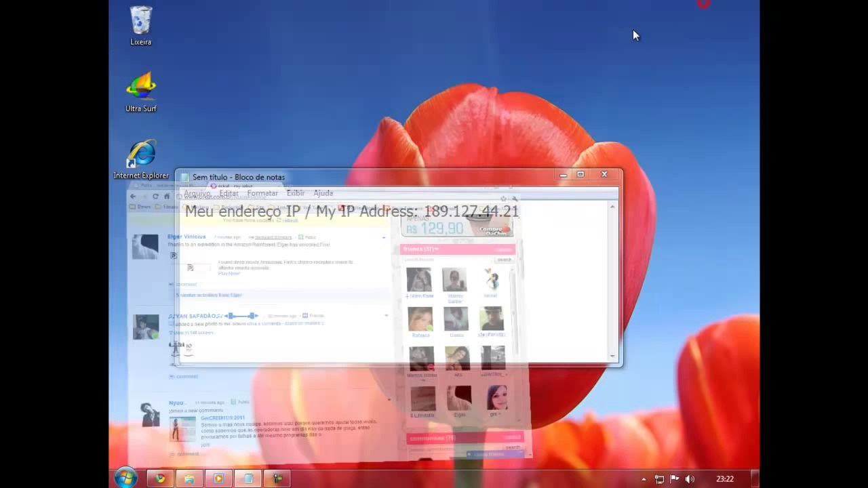The width and height of the screenshot is (868, 488).
Task: Open the 23:22 system clock
Action: 725,479
